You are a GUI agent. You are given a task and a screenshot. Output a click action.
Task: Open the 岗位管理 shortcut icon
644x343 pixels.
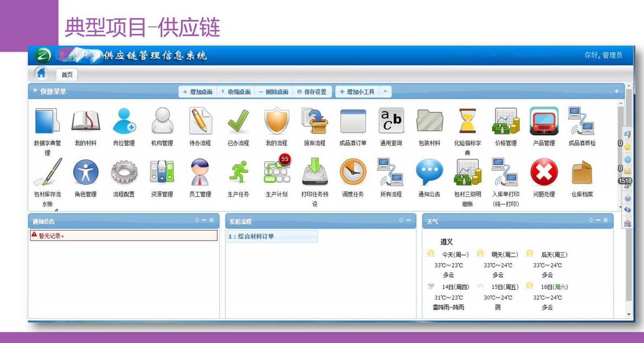point(124,121)
